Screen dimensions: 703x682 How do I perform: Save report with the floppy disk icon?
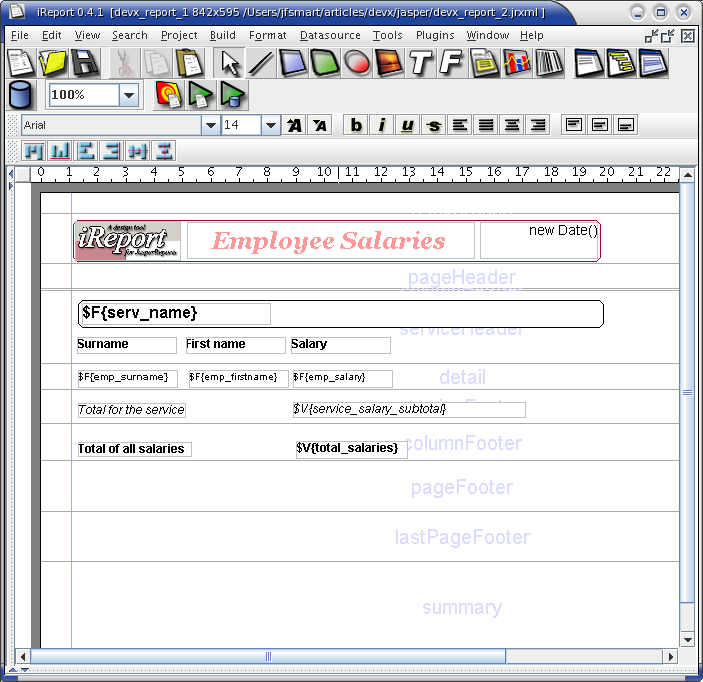85,63
